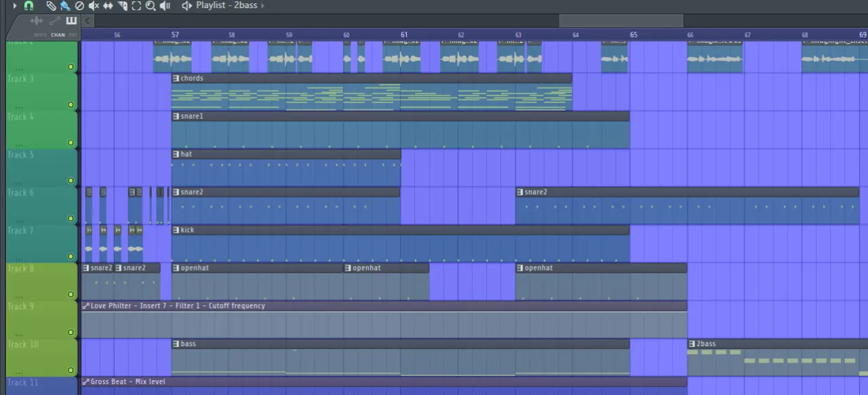
Task: Select the paint brush tool
Action: click(64, 5)
